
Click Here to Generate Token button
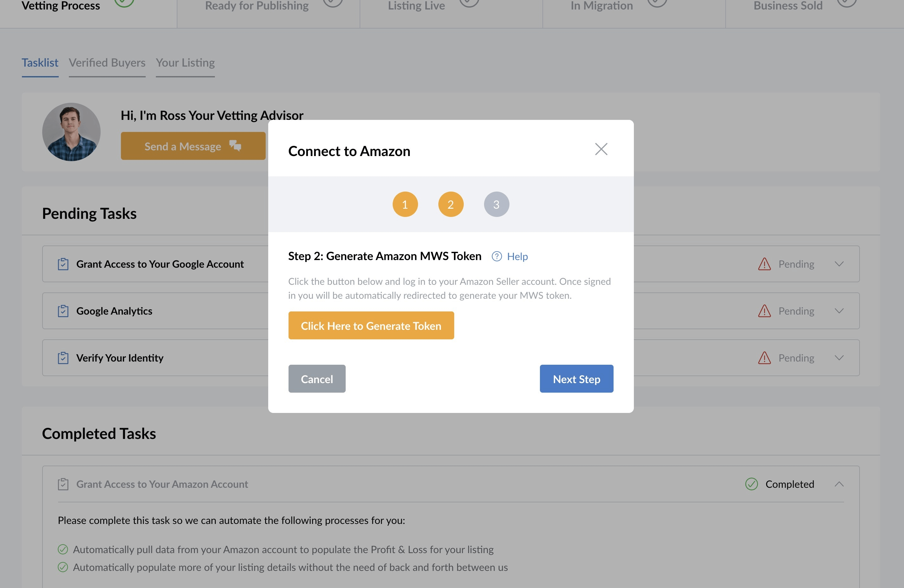click(371, 326)
